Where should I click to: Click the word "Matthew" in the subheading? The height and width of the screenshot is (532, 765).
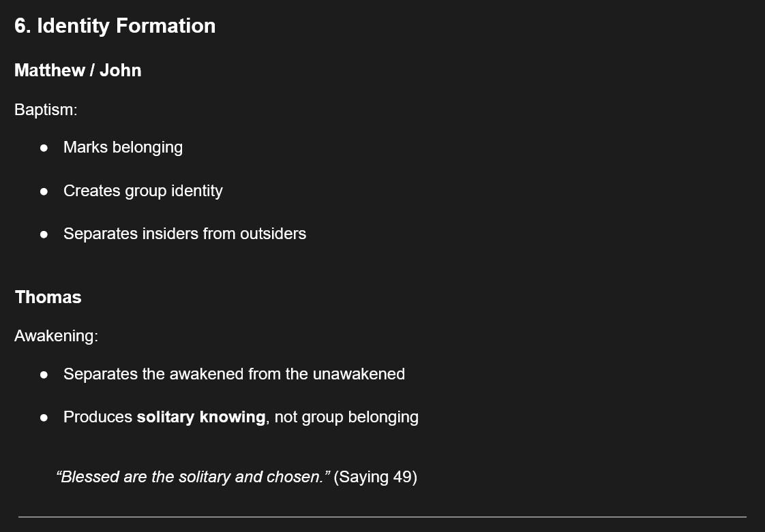point(49,70)
